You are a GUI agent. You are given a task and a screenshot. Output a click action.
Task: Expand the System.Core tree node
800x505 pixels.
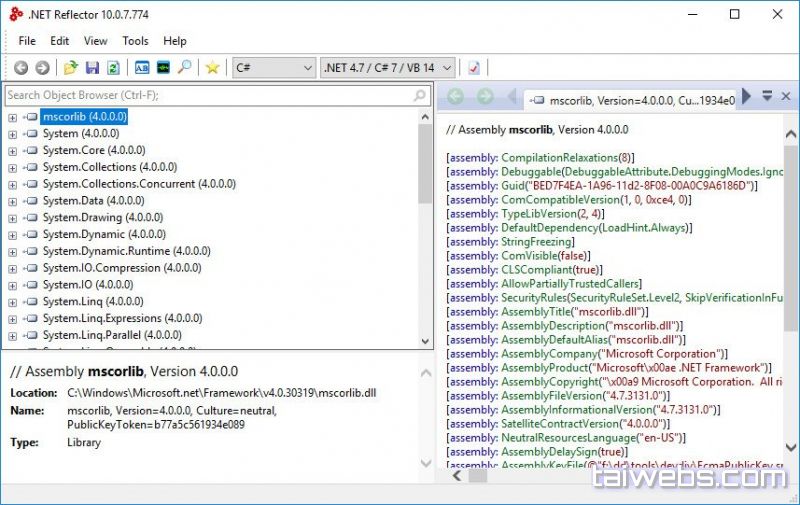[13, 151]
